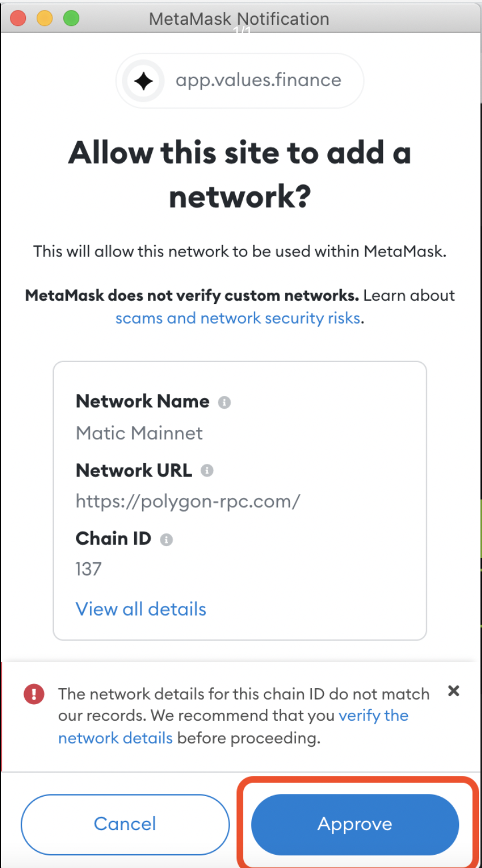Click the info icon beside Network Name
482x868 pixels.
point(224,402)
